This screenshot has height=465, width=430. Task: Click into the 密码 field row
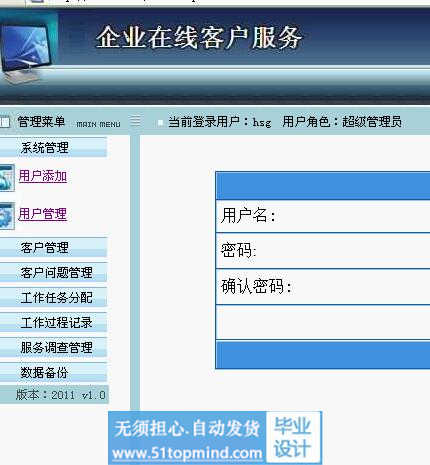point(323,251)
